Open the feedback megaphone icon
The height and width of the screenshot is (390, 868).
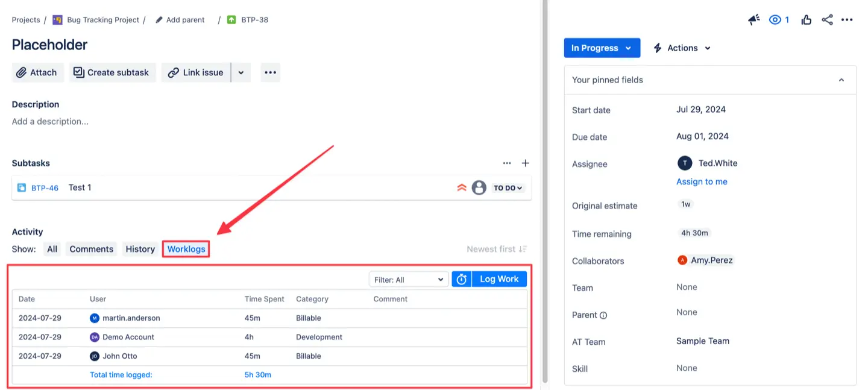click(x=753, y=19)
